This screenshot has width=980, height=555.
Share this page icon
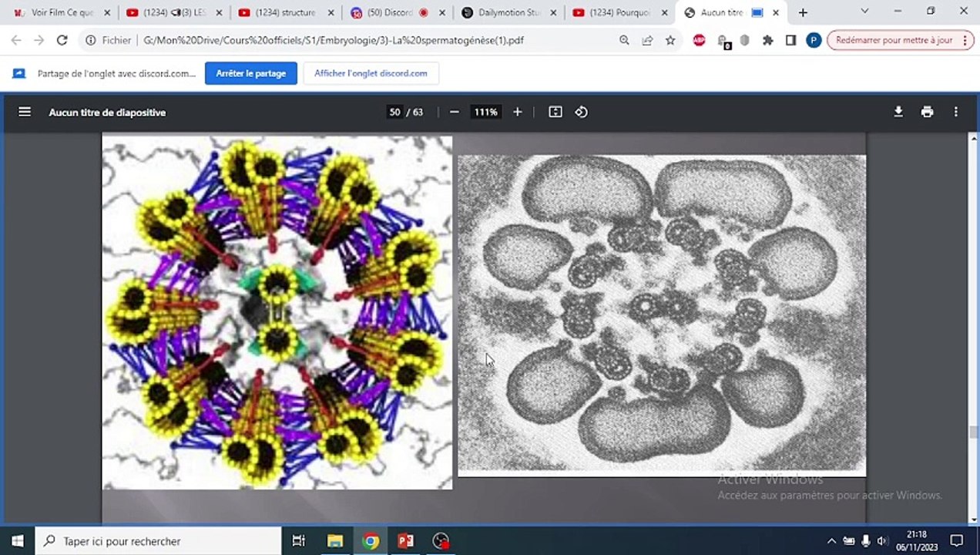point(647,40)
